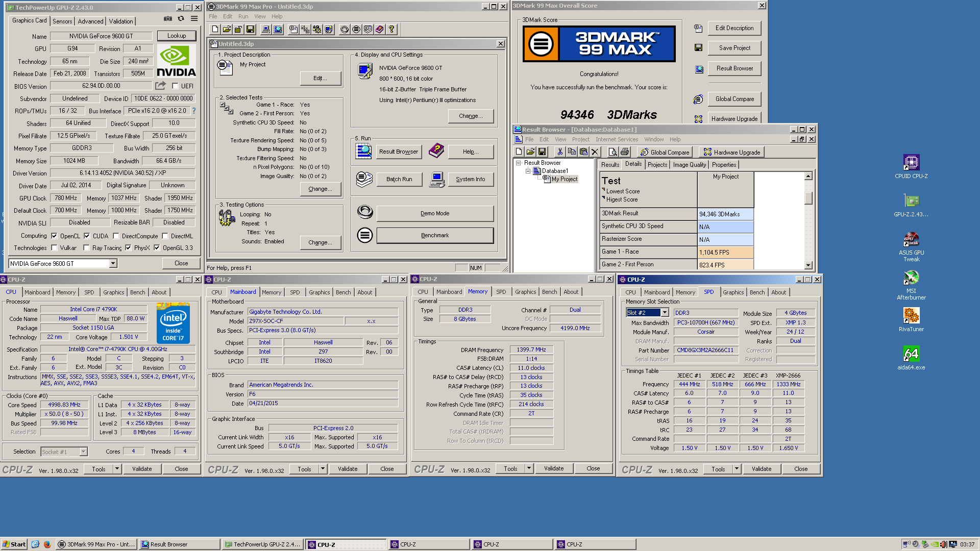Click the Edit Description button
Viewport: 980px width, 551px height.
(734, 28)
